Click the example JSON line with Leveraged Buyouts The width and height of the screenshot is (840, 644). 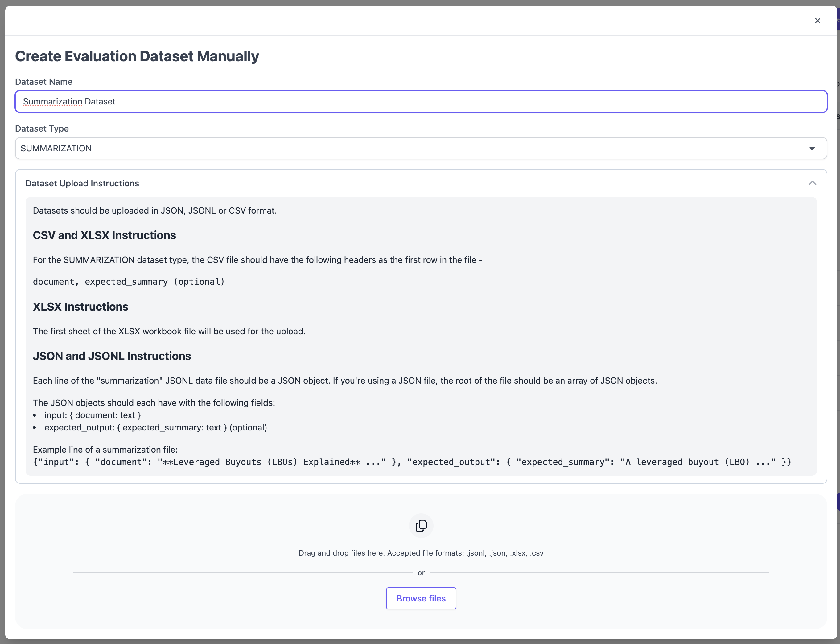tap(412, 462)
